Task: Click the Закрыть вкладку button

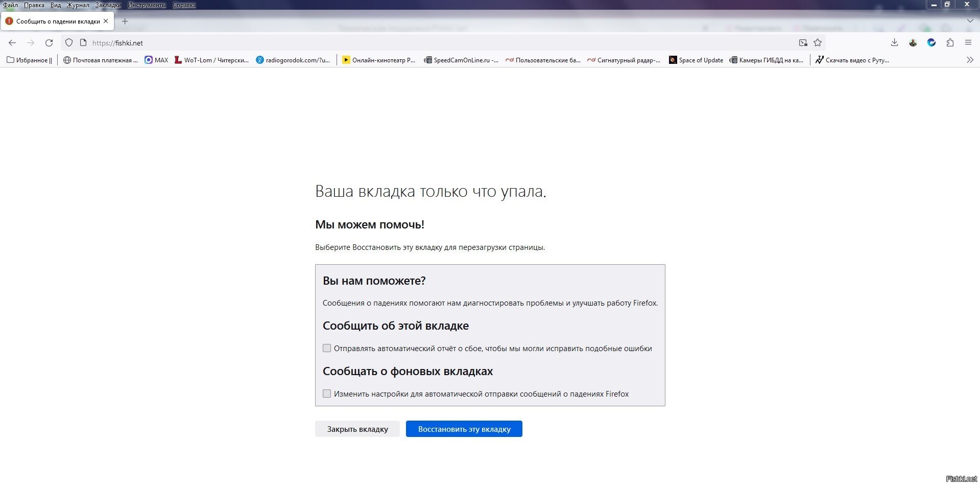Action: pyautogui.click(x=357, y=429)
